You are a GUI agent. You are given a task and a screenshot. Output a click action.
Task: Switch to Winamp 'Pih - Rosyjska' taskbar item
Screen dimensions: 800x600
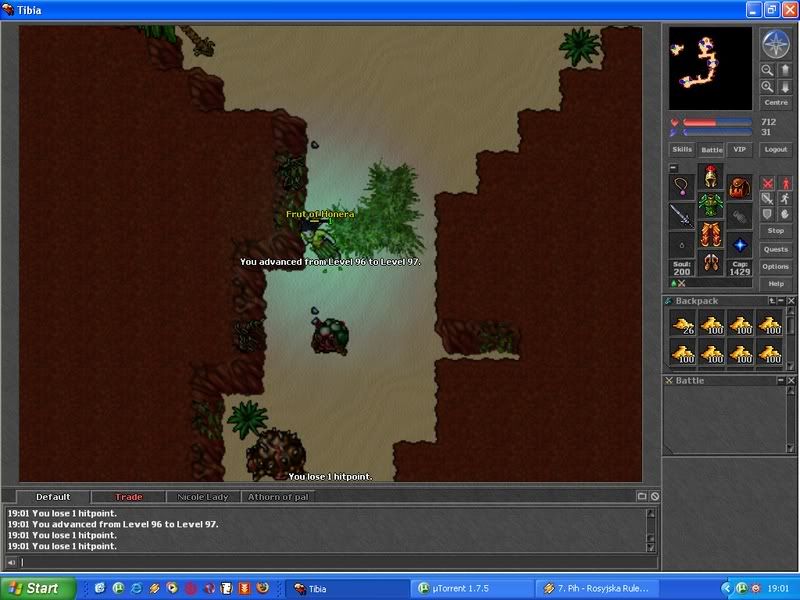click(597, 589)
